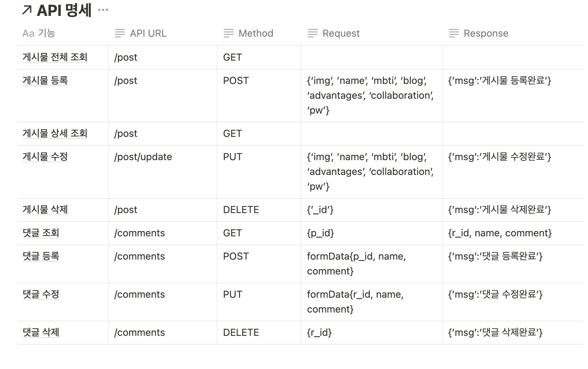Open the "게시물 상세 조회" page
The width and height of the screenshot is (588, 369).
tap(55, 134)
